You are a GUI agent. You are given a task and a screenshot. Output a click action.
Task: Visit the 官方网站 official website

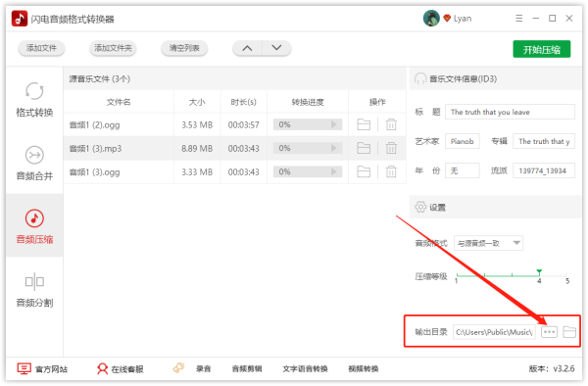tap(42, 369)
